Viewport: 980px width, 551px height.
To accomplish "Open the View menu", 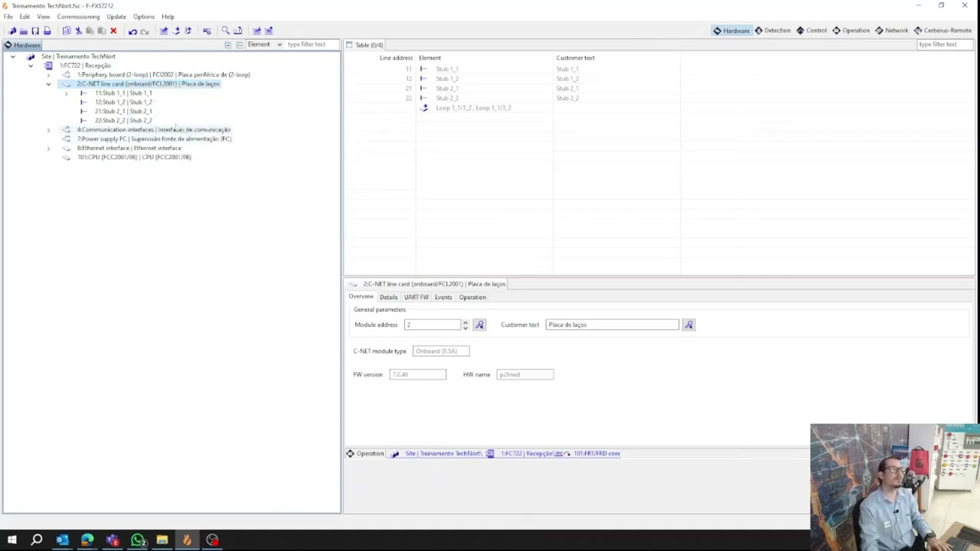I will click(x=44, y=16).
